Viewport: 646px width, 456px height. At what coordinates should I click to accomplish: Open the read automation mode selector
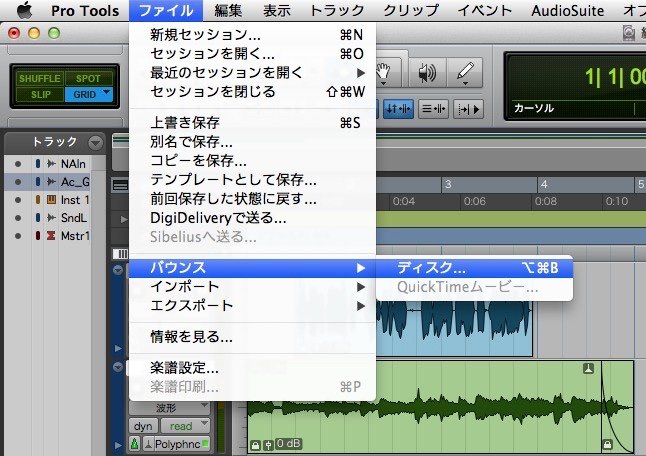pos(185,426)
